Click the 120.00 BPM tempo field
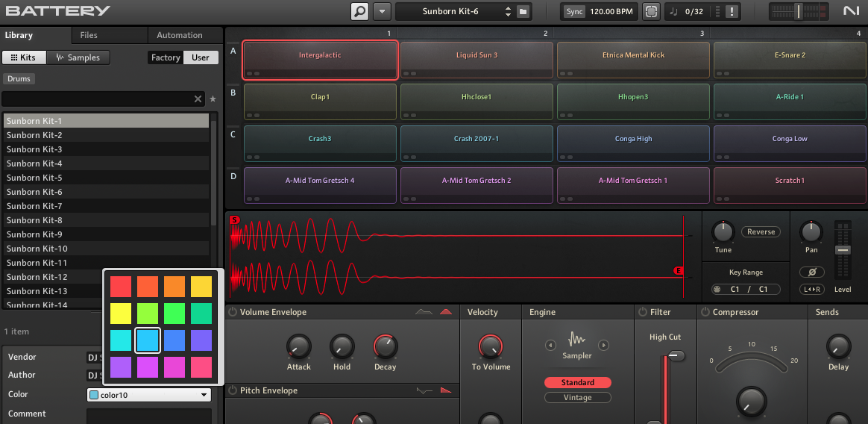868x424 pixels. click(x=611, y=11)
